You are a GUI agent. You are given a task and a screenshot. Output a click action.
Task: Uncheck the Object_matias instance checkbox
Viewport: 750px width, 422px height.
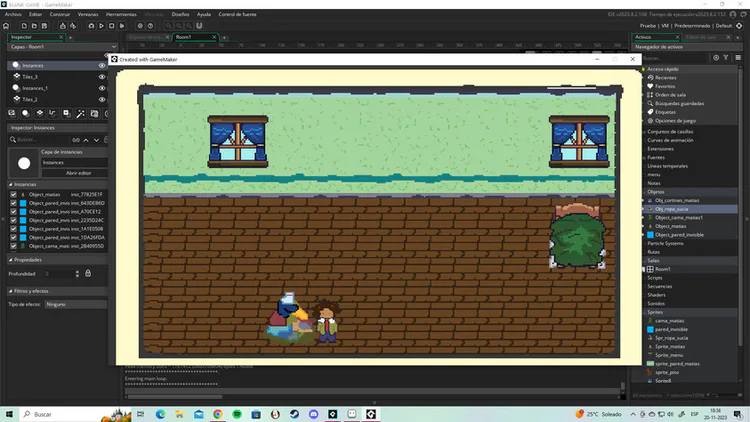(13, 195)
